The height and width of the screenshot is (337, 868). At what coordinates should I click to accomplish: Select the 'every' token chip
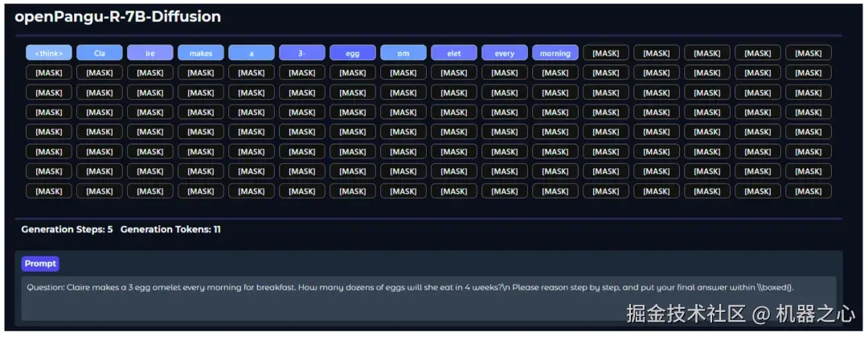pos(505,53)
